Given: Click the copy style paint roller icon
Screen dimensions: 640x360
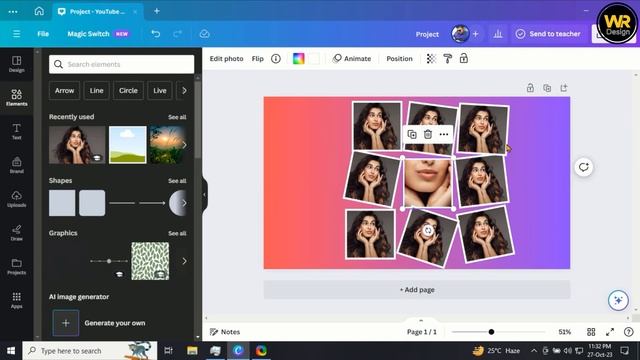Looking at the screenshot, I should (x=448, y=59).
